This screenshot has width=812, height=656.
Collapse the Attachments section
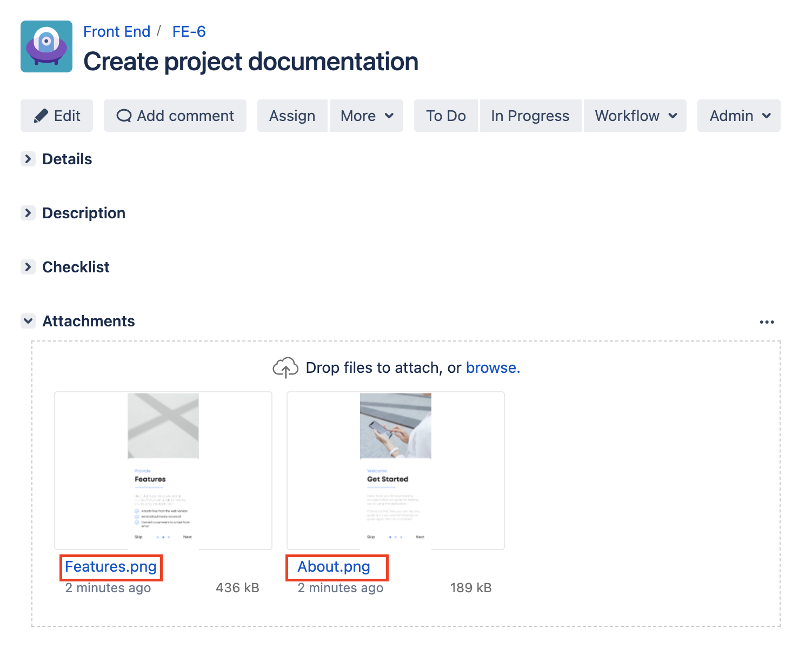(28, 321)
